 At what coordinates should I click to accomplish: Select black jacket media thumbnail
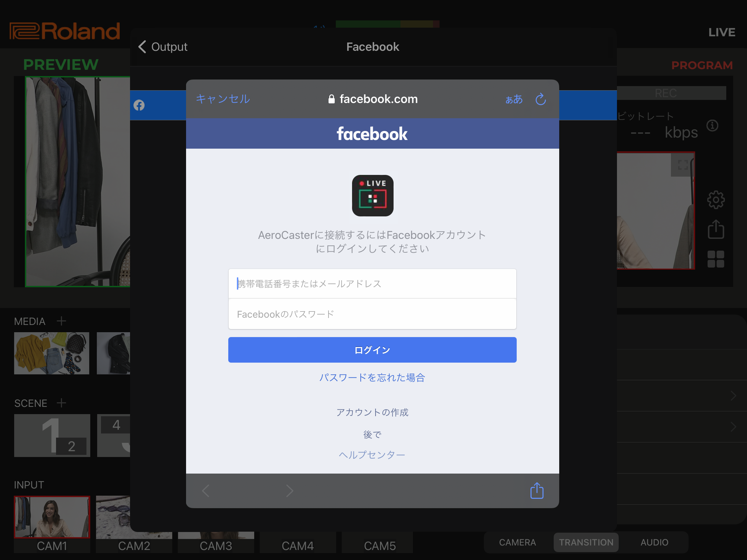pos(113,353)
